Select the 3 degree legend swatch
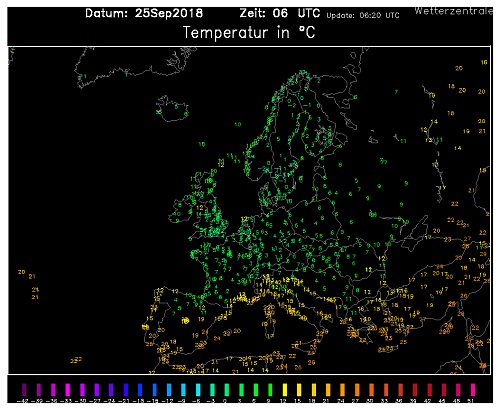500x410 pixels. click(x=241, y=390)
